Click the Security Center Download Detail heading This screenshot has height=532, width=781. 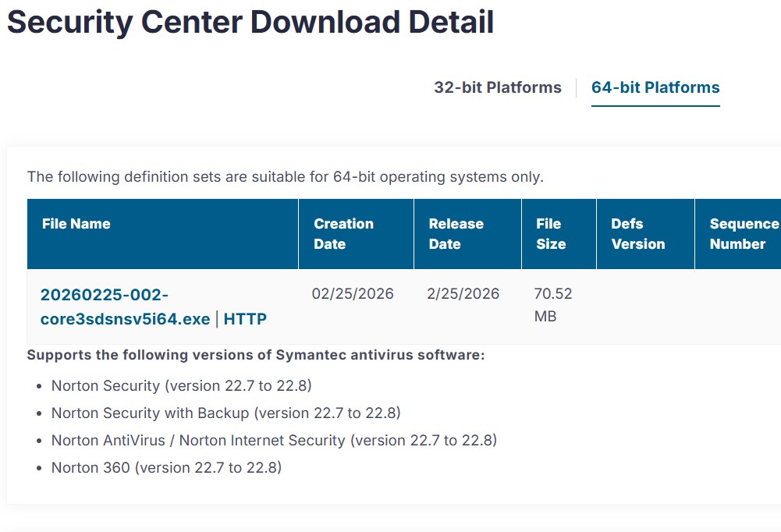[250, 22]
